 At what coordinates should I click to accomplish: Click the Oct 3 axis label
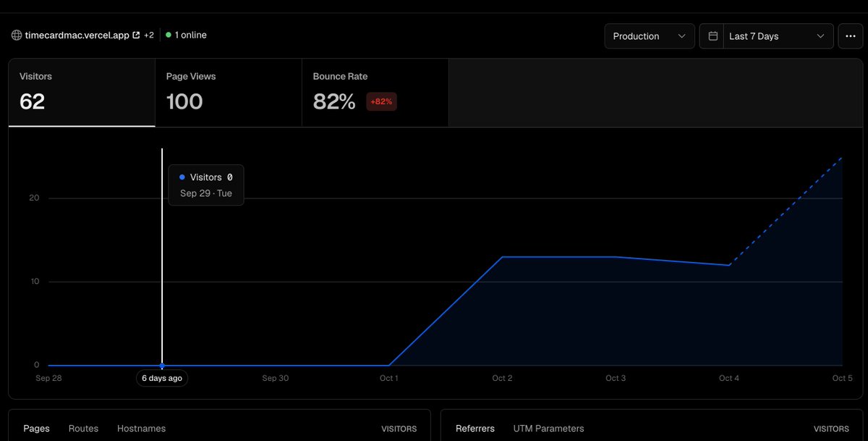tap(616, 378)
